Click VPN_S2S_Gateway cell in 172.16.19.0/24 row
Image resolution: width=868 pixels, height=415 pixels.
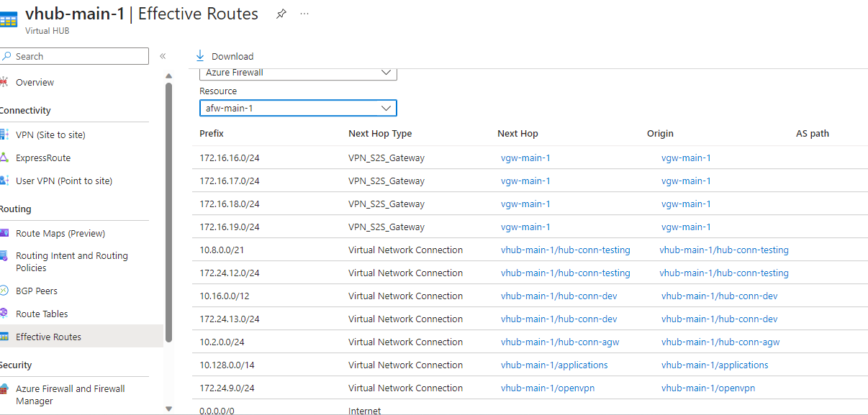point(386,227)
